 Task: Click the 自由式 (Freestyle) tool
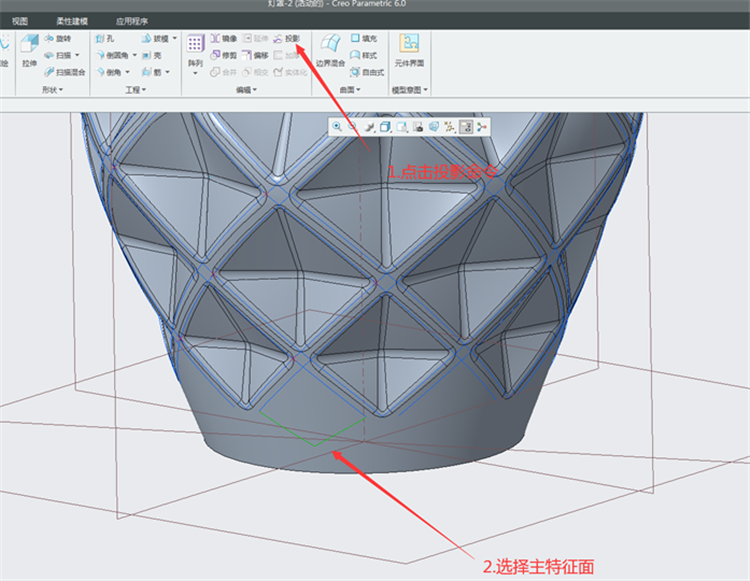coord(367,72)
